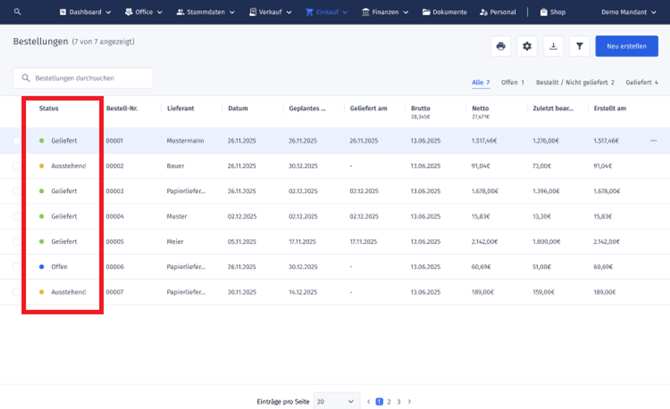Open three-dot menu on order 00001 row

(654, 141)
